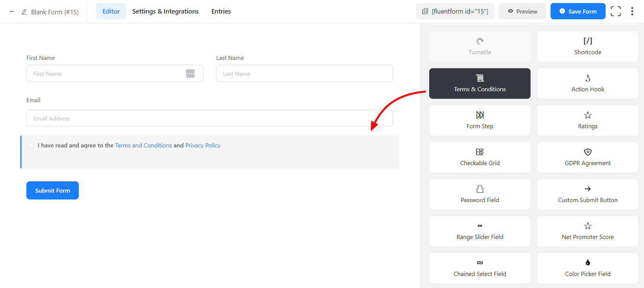Click the Save Form button
644x288 pixels.
(577, 11)
